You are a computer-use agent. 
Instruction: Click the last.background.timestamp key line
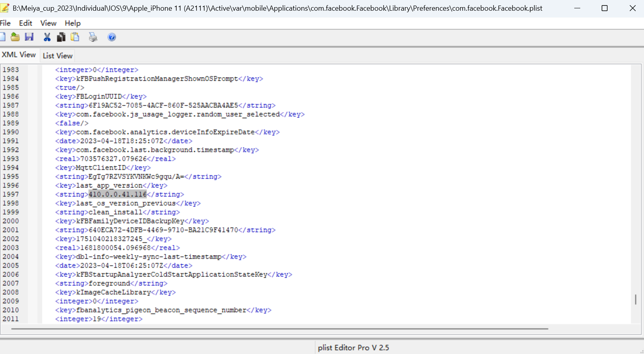coord(157,150)
